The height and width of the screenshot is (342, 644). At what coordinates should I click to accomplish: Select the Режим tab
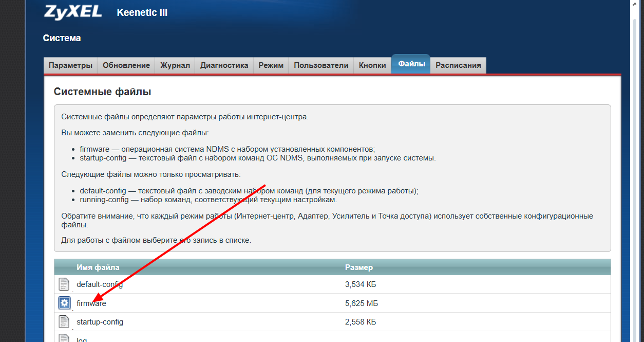[271, 65]
